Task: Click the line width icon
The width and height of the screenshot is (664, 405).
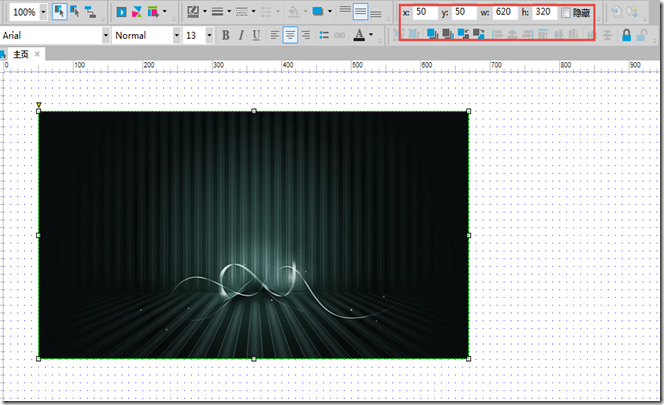Action: (x=218, y=11)
